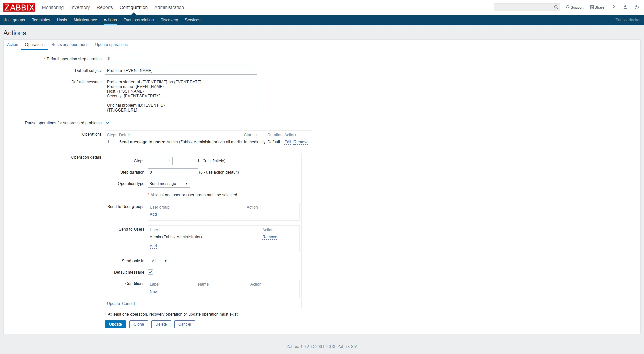Toggle Pause operations for suppressed problems checkbox

pyautogui.click(x=108, y=123)
